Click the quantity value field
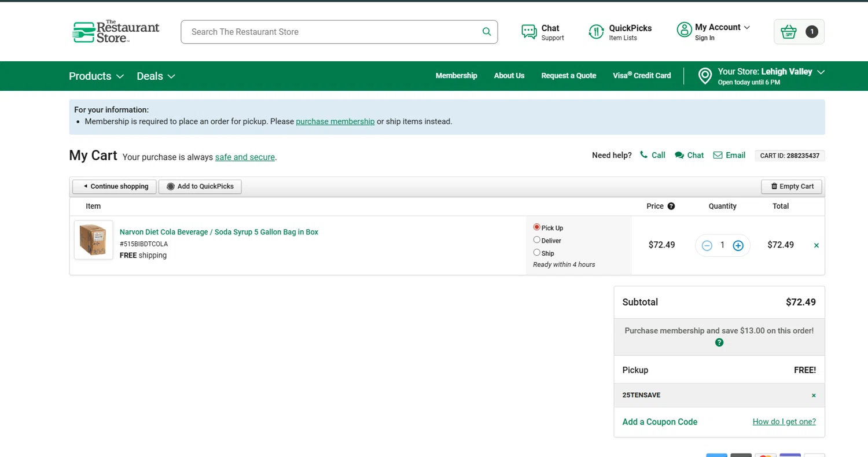Image resolution: width=868 pixels, height=457 pixels. point(722,245)
